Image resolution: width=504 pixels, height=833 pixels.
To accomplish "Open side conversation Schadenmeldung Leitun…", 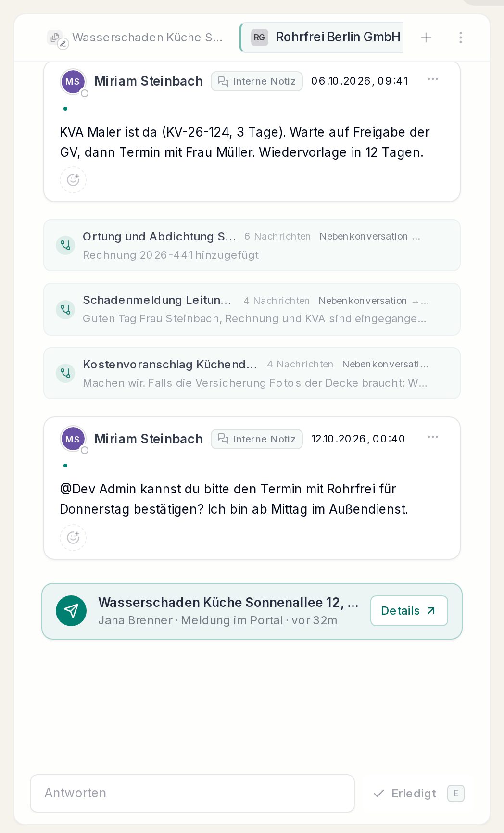I will (252, 309).
